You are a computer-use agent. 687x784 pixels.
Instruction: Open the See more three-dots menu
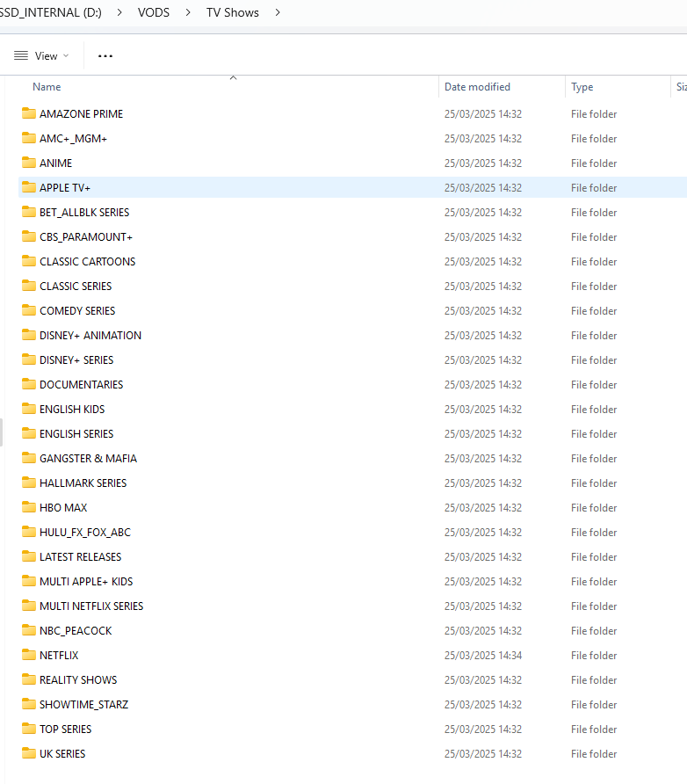(105, 56)
